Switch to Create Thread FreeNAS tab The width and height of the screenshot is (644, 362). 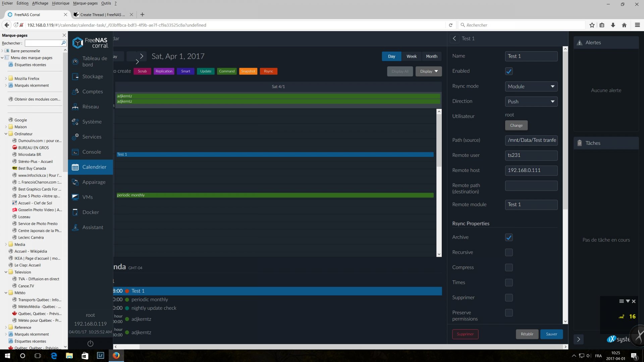[x=103, y=15]
